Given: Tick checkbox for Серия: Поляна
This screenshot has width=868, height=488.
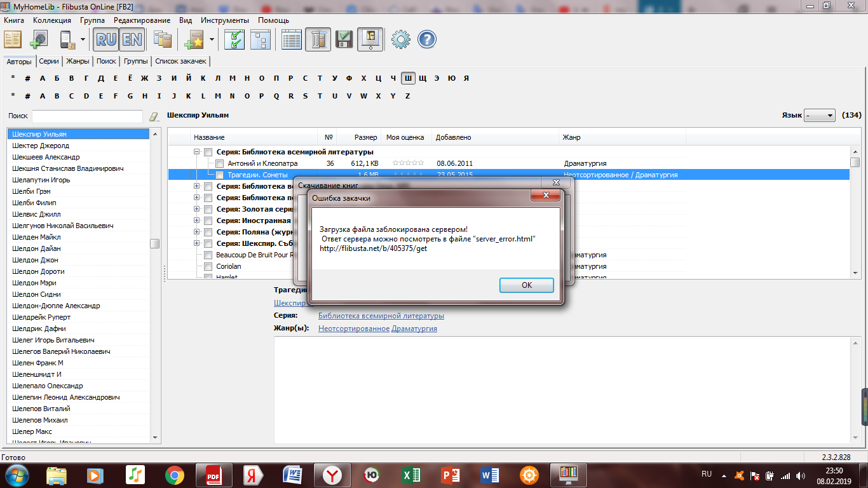Looking at the screenshot, I should tap(208, 232).
